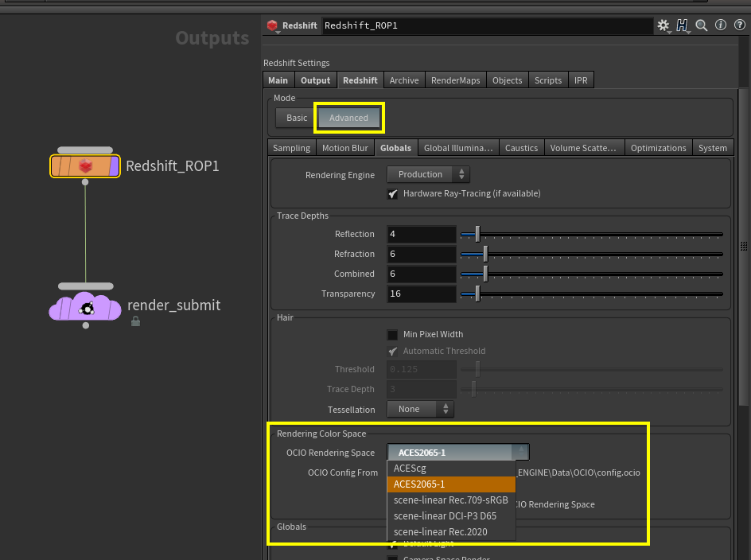The image size is (751, 560).
Task: Click the Transparency value field
Action: (x=422, y=294)
